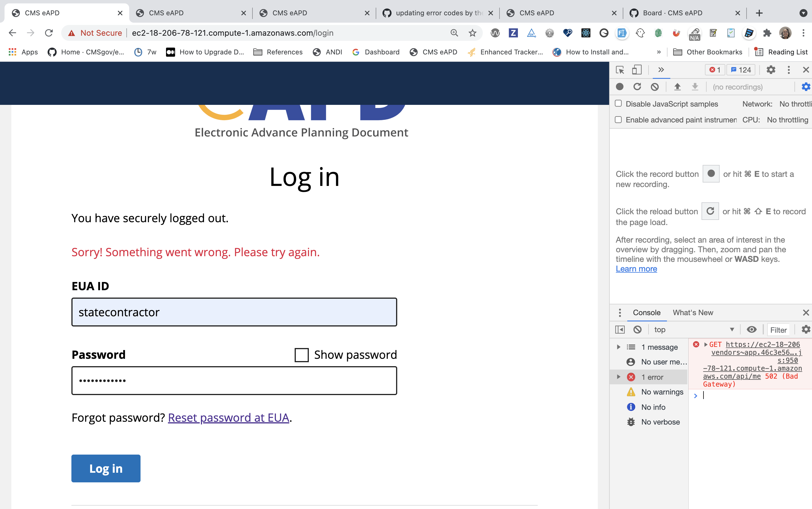Image resolution: width=812 pixels, height=509 pixels.
Task: Switch to the Board · CMS eAPD tab
Action: pos(685,13)
